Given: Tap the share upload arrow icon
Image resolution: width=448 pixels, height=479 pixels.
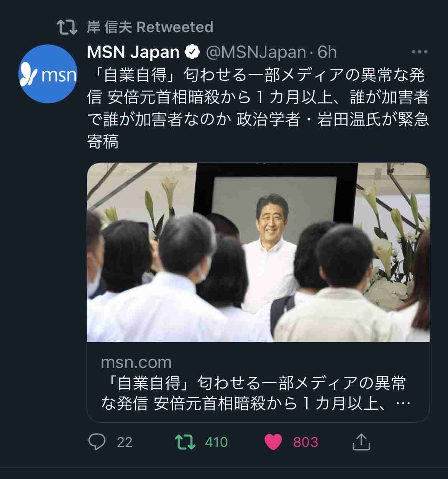Looking at the screenshot, I should 361,441.
